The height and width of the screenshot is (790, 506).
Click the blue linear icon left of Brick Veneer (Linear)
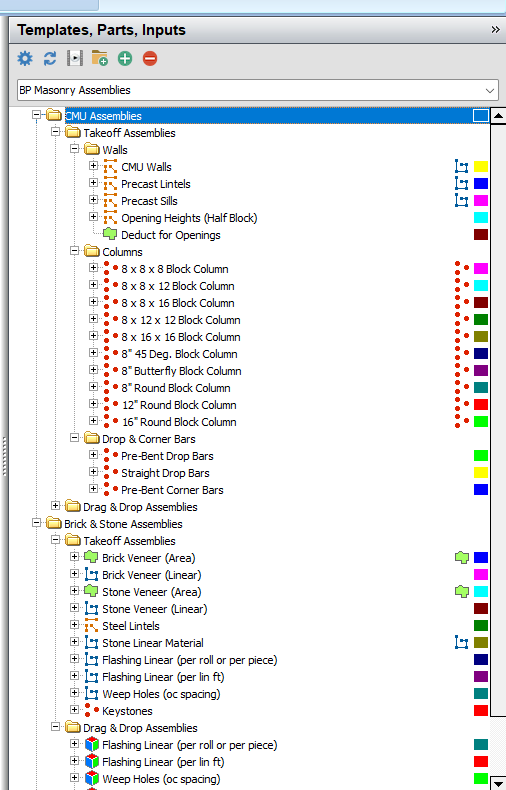tap(91, 575)
